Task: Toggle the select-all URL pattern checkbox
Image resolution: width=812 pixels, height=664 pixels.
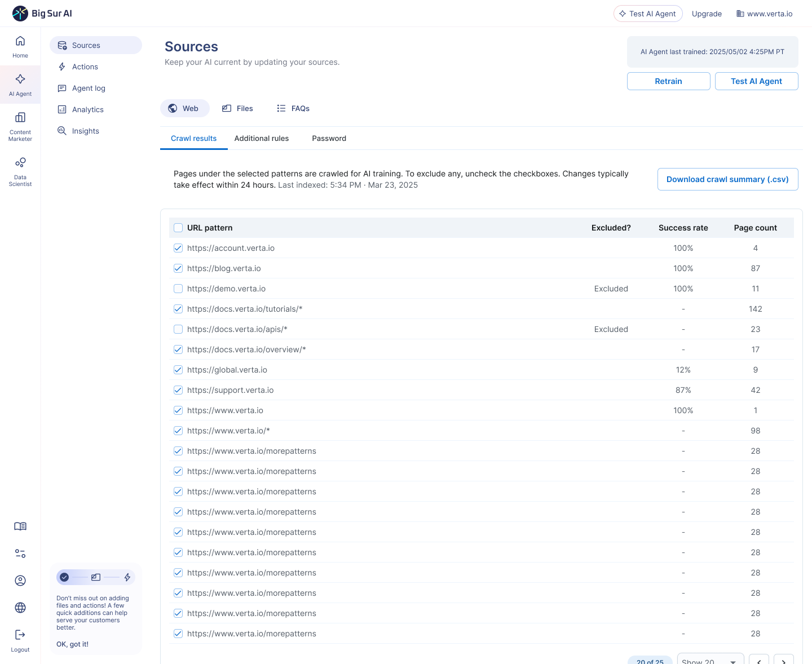Action: pos(178,228)
